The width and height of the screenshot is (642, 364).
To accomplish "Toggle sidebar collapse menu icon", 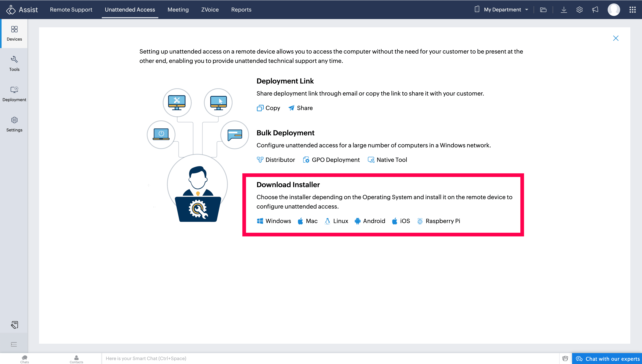I will tap(14, 344).
